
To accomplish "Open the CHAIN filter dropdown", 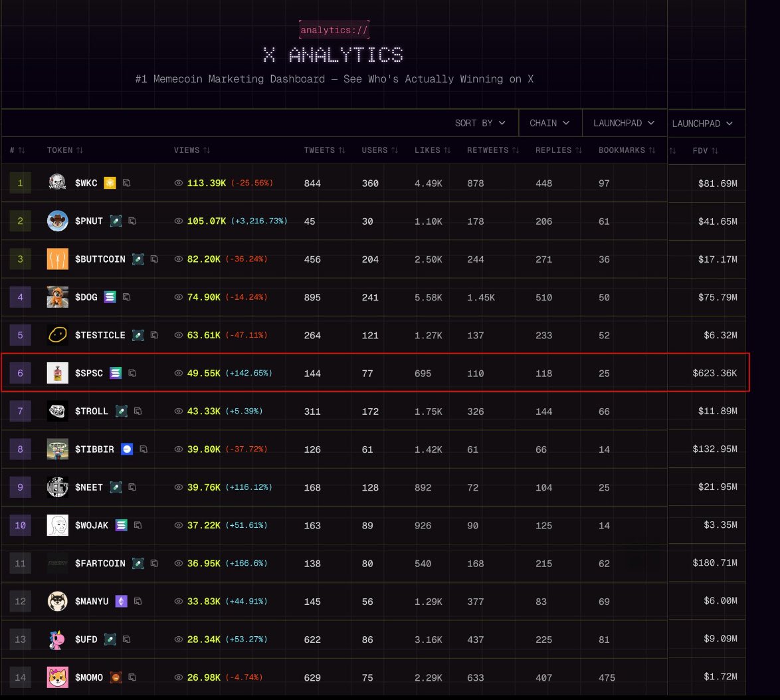I will 549,123.
